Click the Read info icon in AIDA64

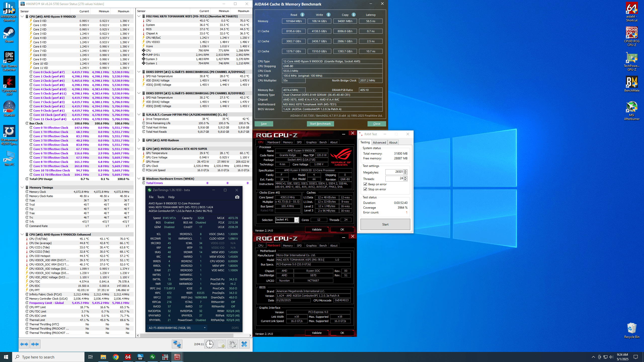[302, 15]
